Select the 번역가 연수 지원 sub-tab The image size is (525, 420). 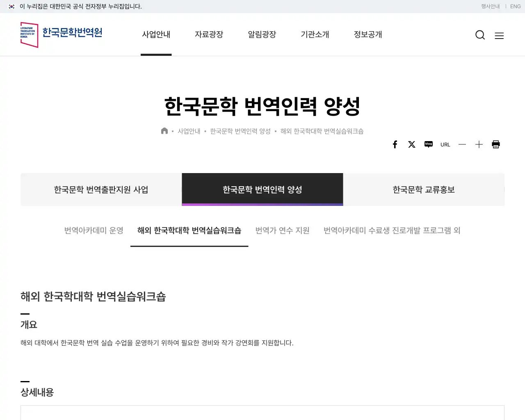click(x=282, y=231)
